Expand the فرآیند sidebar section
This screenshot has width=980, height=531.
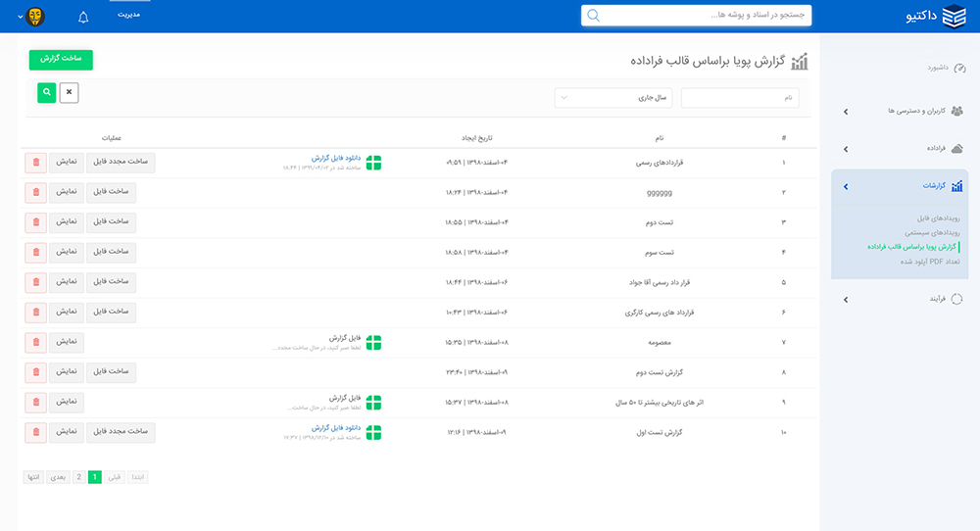[x=846, y=300]
